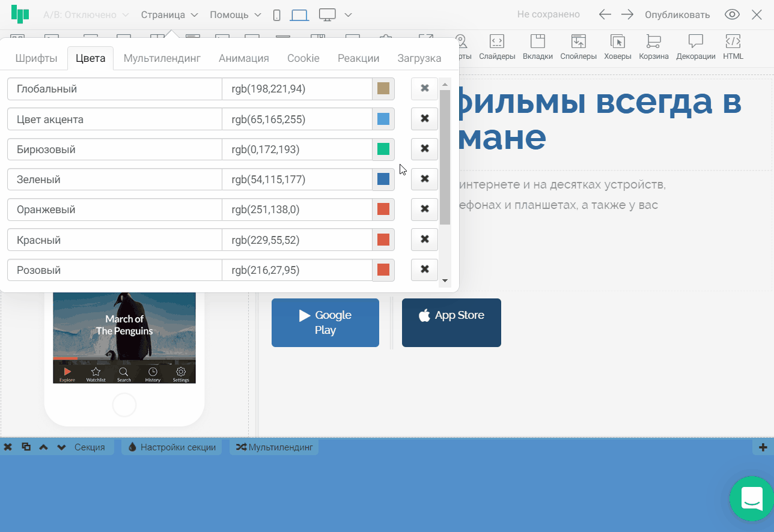Click the Google Play button

click(x=325, y=322)
